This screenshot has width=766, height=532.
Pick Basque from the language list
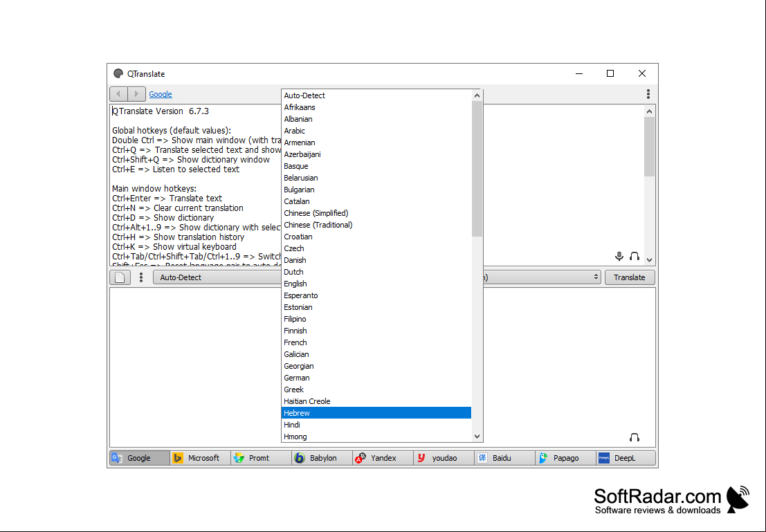click(x=376, y=166)
